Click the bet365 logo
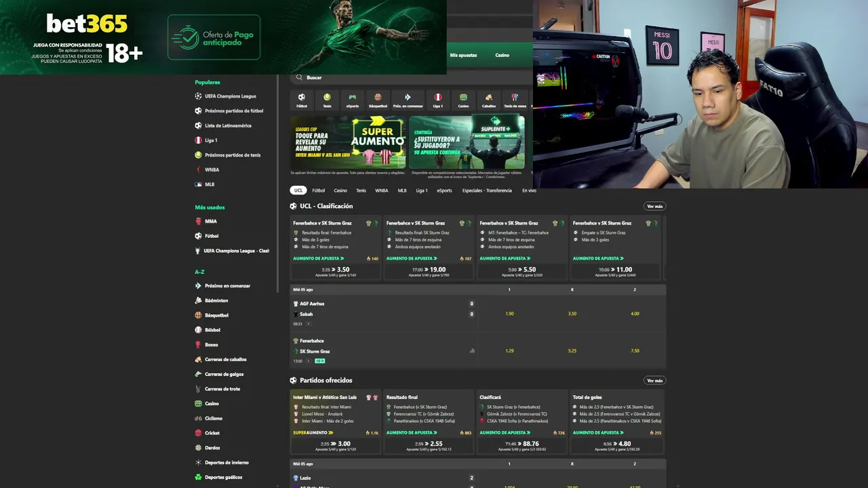 87,24
